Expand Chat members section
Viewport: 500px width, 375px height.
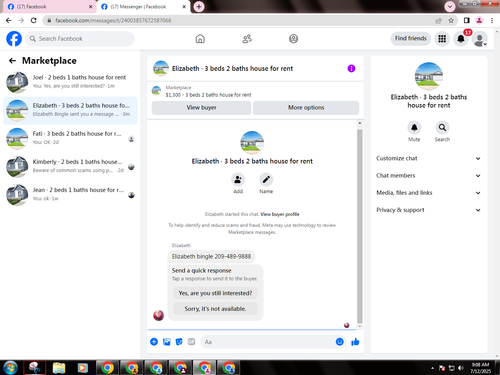pos(429,176)
